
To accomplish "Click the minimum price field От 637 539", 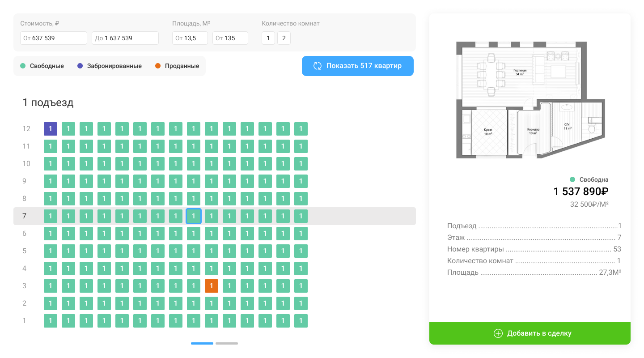I will [x=54, y=38].
